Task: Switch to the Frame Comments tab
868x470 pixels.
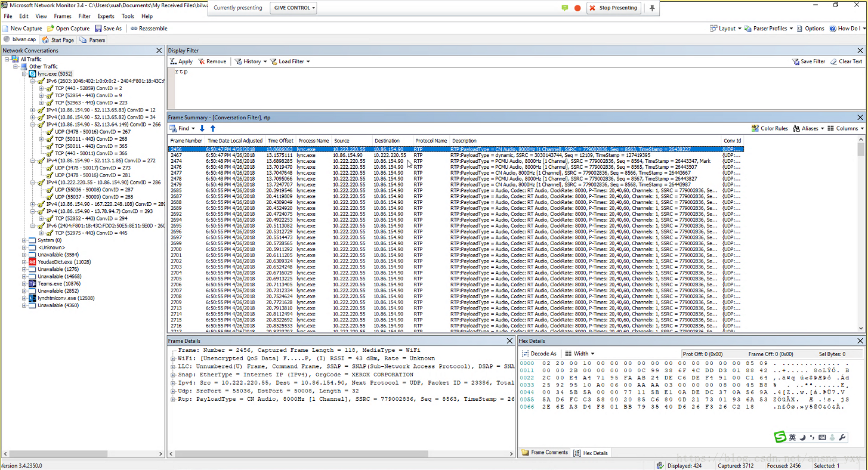Action: coord(545,453)
